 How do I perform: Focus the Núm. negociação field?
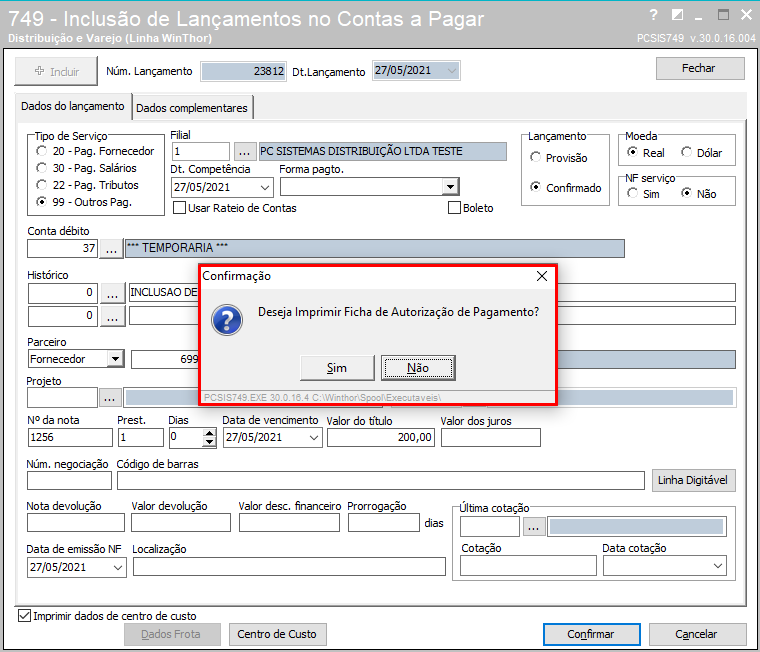click(69, 480)
